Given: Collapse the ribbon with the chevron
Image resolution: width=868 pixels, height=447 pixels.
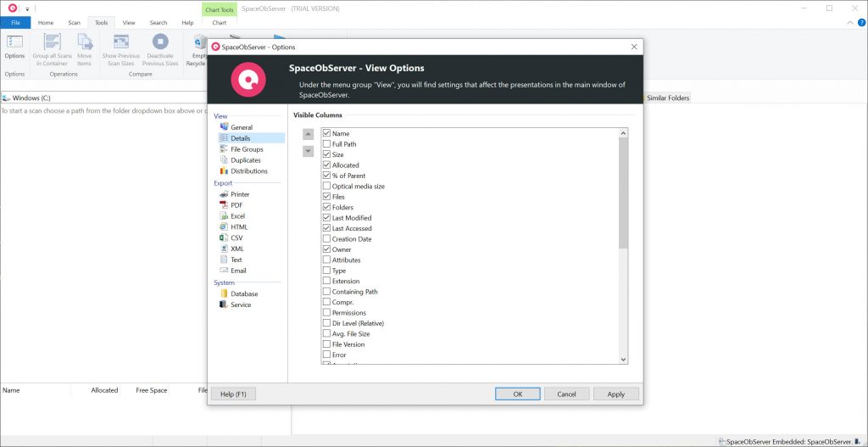Looking at the screenshot, I should click(x=851, y=23).
